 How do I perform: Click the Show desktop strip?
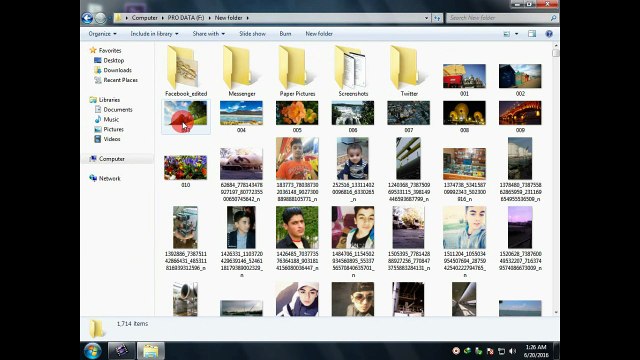pyautogui.click(x=556, y=351)
